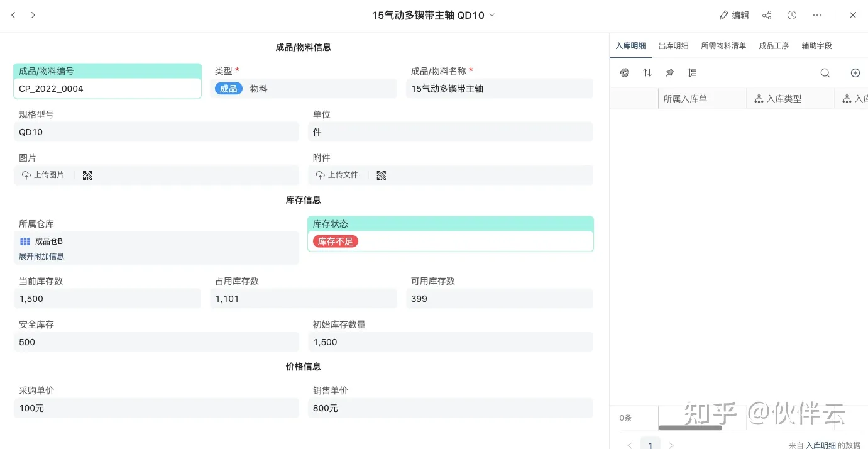
Task: Open the history clock icon
Action: [x=792, y=15]
